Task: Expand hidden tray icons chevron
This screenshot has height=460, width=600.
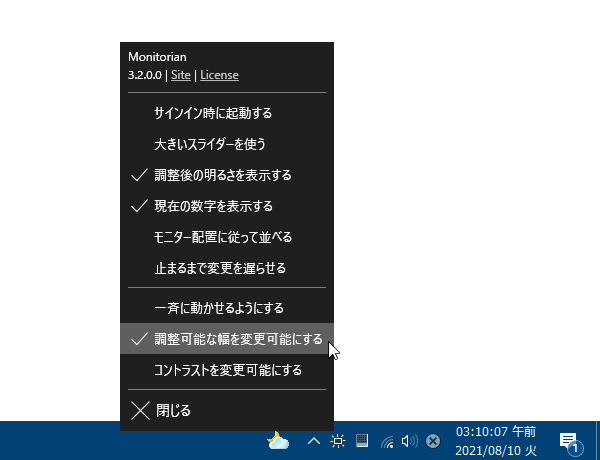Action: coord(314,441)
